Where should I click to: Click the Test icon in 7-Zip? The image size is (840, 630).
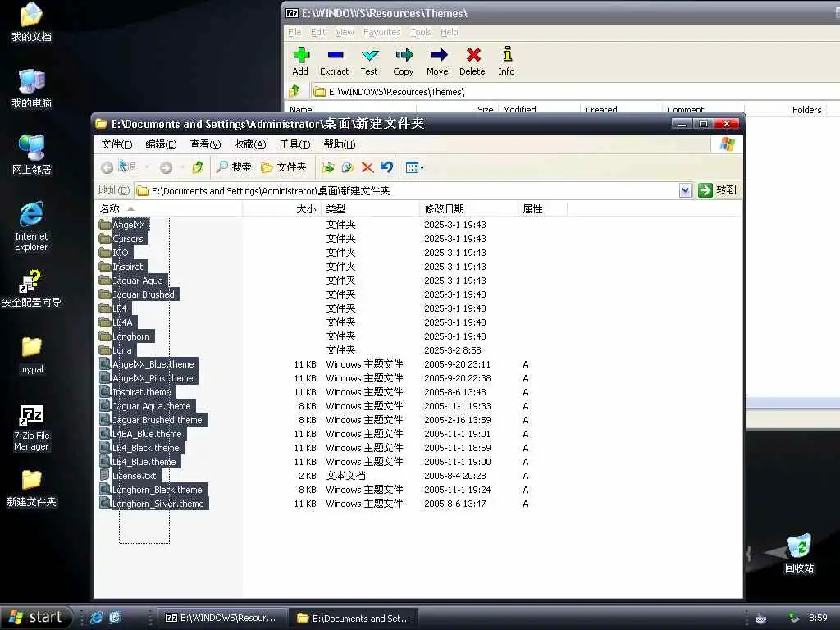pos(369,55)
